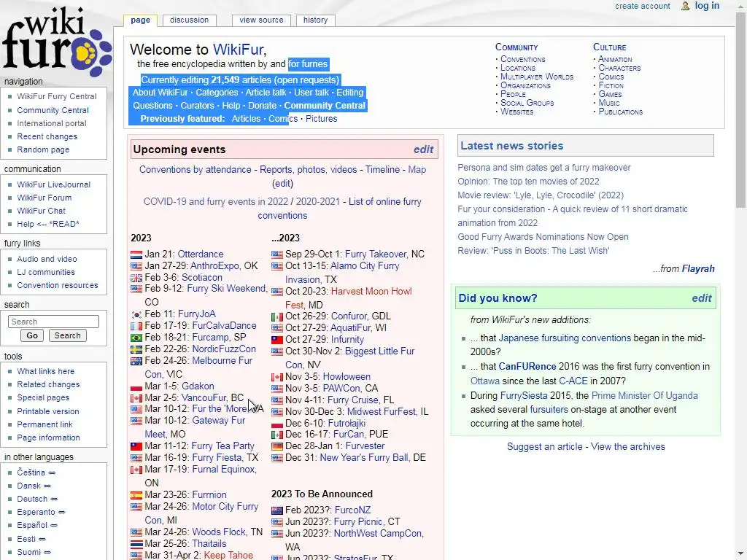This screenshot has width=747, height=560.
Task: Click the Poland flag beside Futrołajki
Action: coord(276,424)
